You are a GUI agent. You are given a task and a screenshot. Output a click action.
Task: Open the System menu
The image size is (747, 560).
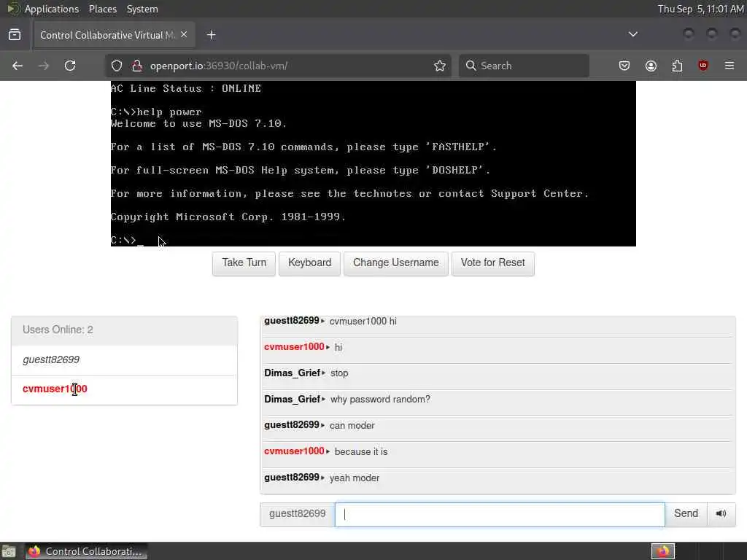[x=142, y=9]
